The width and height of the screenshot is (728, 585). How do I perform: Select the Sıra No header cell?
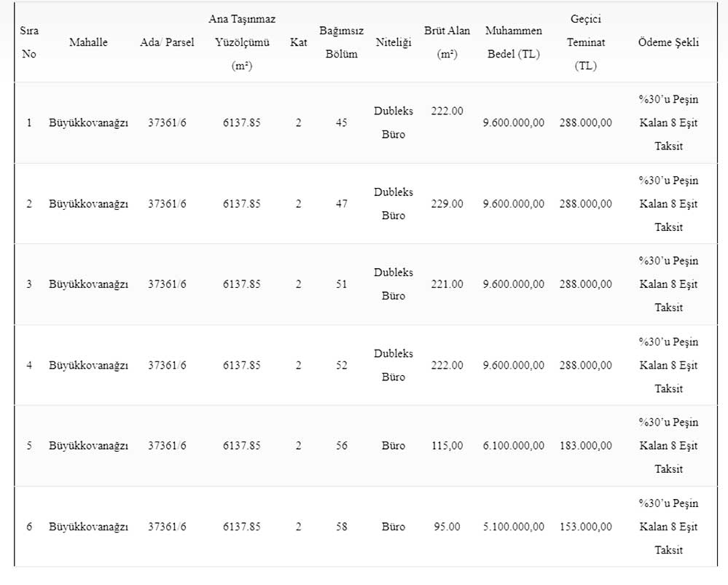point(29,42)
